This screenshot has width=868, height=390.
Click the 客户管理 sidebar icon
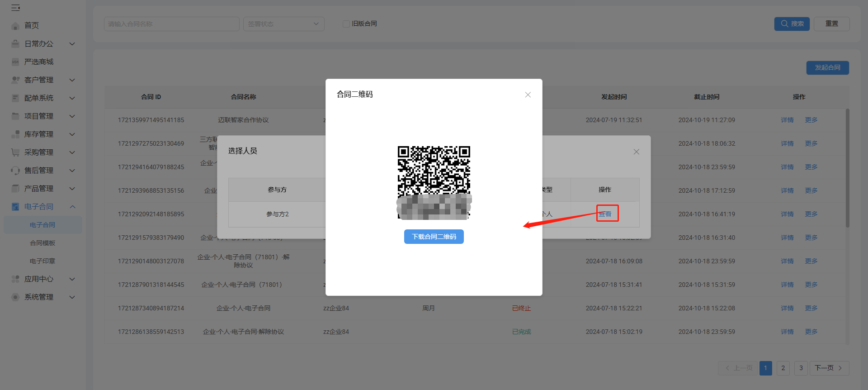(x=15, y=80)
